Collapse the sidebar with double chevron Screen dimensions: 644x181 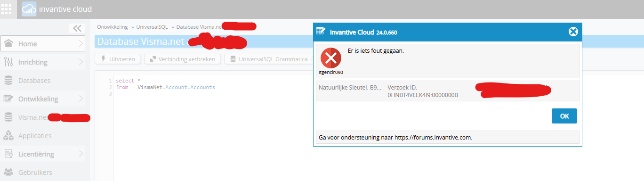[77, 28]
